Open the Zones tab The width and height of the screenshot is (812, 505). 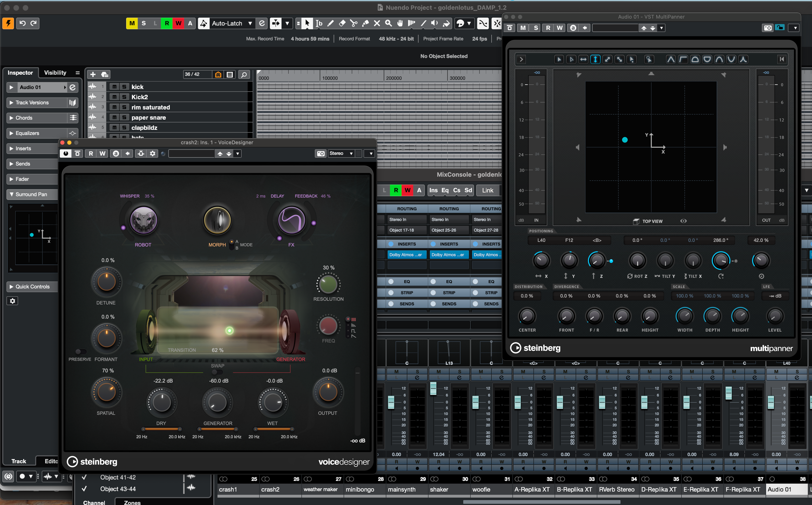pos(132,502)
